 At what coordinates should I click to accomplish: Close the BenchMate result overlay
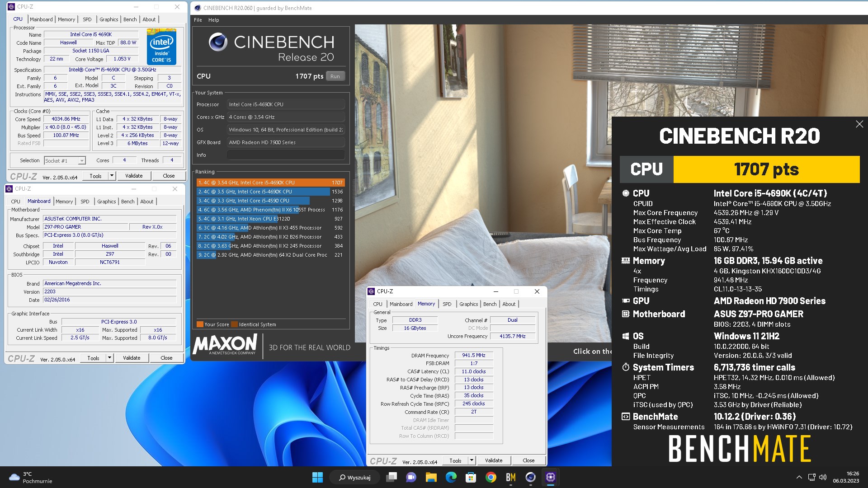click(x=859, y=124)
